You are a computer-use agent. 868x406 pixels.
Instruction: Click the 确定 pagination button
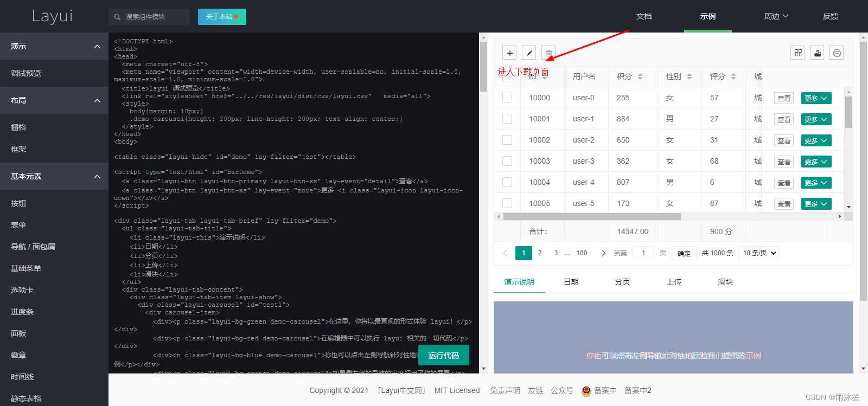coord(684,253)
